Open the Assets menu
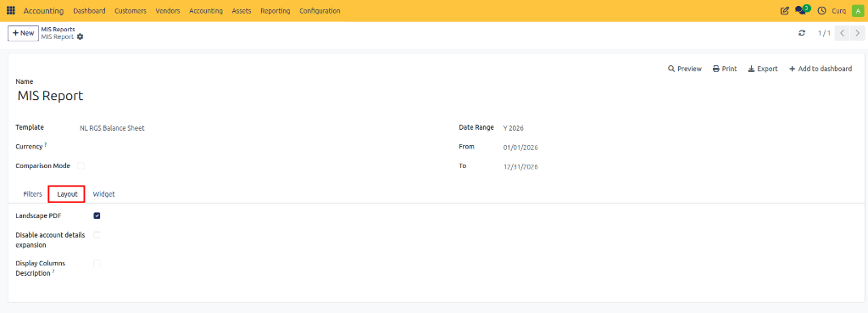 point(242,10)
